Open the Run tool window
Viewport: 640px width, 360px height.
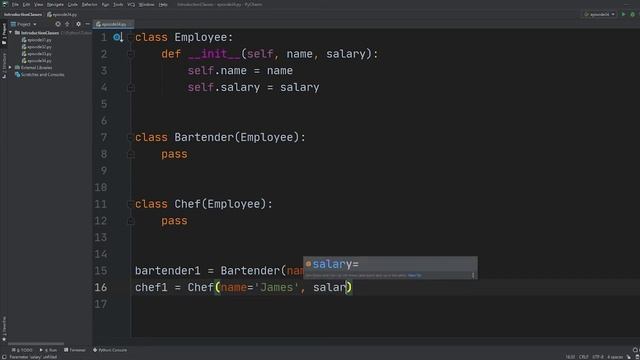[x=48, y=350]
